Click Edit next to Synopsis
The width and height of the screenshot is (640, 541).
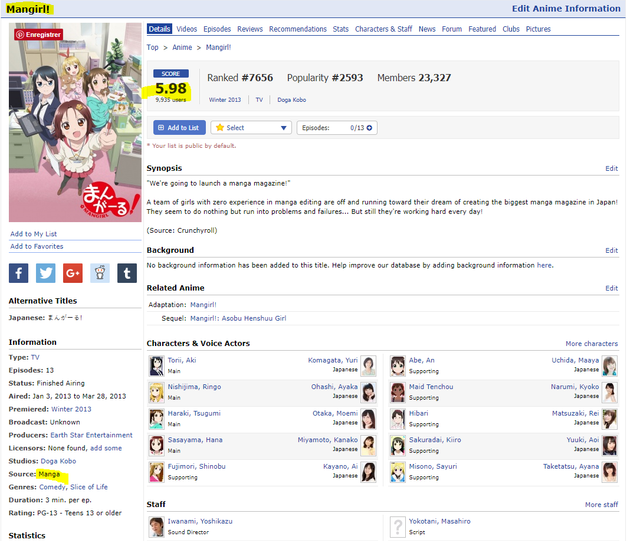pos(611,169)
